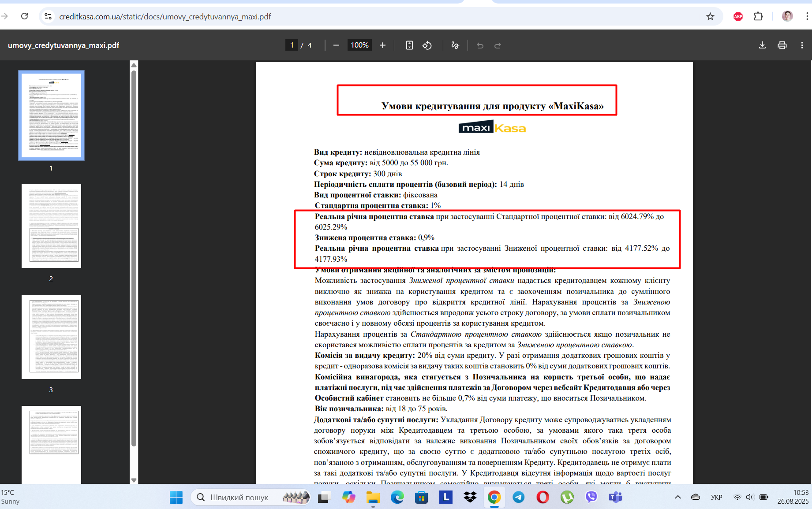Click the PDF undo arrow
This screenshot has width=812, height=509.
480,45
